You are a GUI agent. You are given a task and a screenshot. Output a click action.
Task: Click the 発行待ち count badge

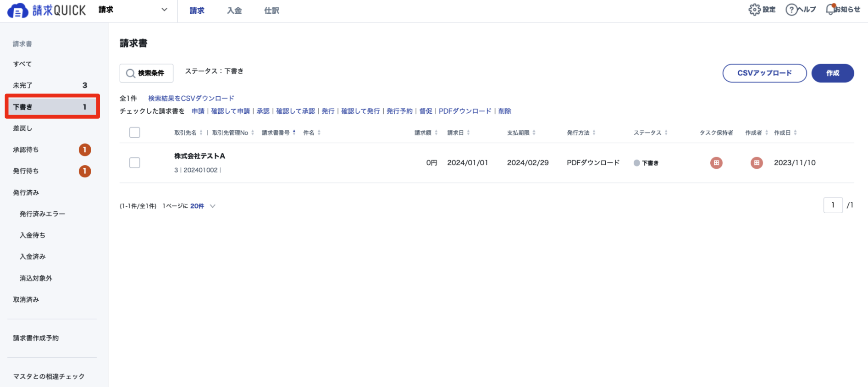point(85,171)
